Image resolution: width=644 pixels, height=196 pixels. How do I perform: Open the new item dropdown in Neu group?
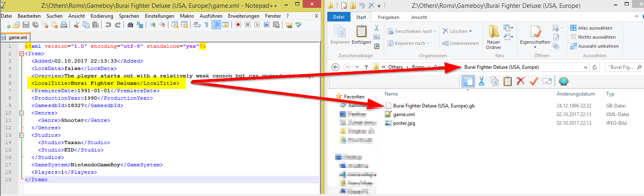point(509,28)
